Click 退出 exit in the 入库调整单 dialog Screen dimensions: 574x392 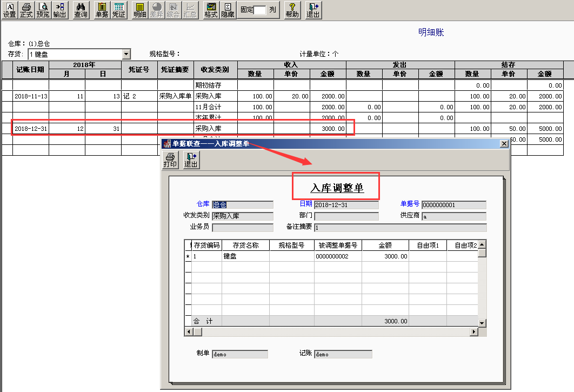tap(191, 160)
